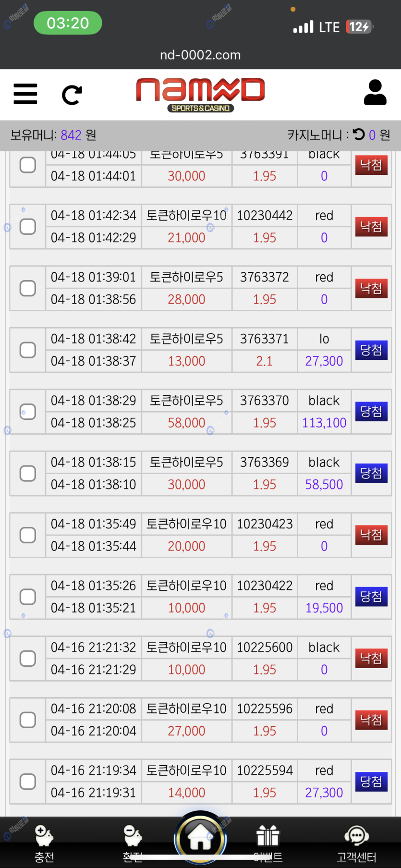Check the box for round 10230442

click(28, 227)
